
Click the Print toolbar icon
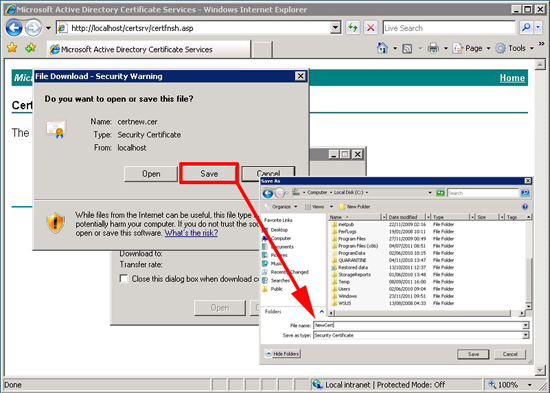click(433, 48)
